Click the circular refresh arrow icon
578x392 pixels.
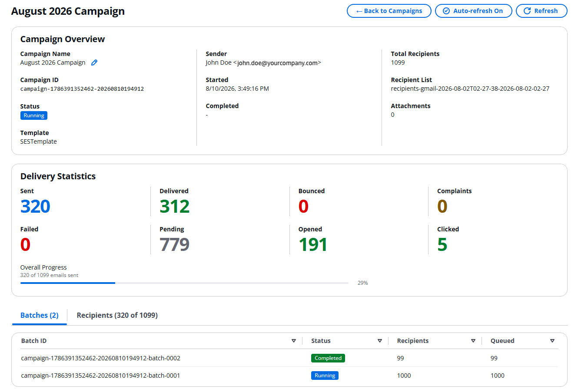[527, 11]
